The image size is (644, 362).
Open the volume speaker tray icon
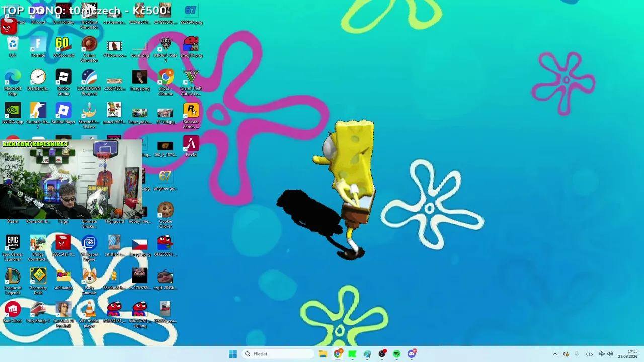pos(610,354)
